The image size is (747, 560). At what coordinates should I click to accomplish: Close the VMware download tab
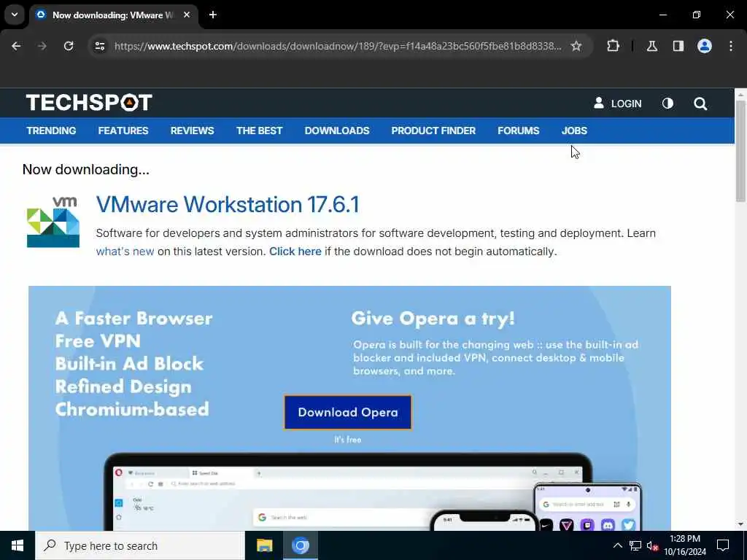point(187,15)
